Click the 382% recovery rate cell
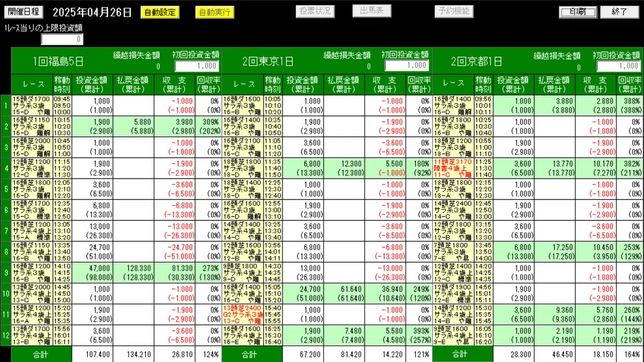Image resolution: width=644 pixels, height=362 pixels. pos(630,168)
